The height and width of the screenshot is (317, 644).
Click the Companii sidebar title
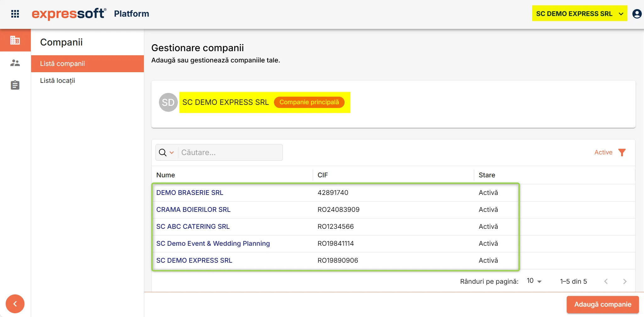tap(61, 42)
